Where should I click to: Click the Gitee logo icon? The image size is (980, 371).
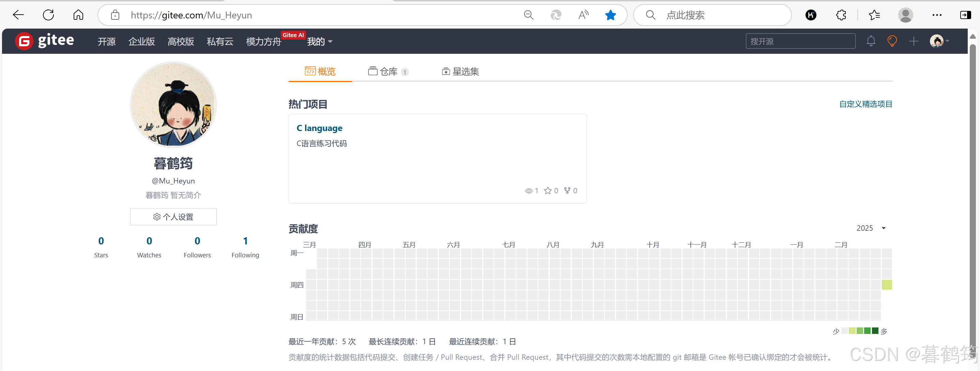(24, 41)
